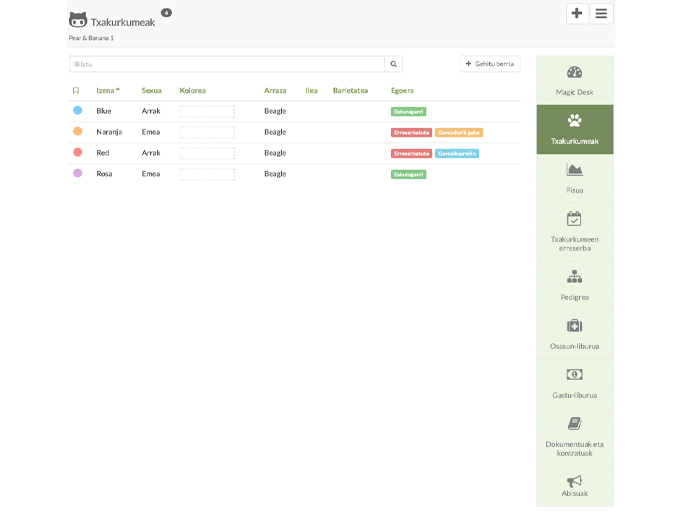Image resolution: width=682 pixels, height=518 pixels.
Task: Sort by Ilea column
Action: coord(311,90)
